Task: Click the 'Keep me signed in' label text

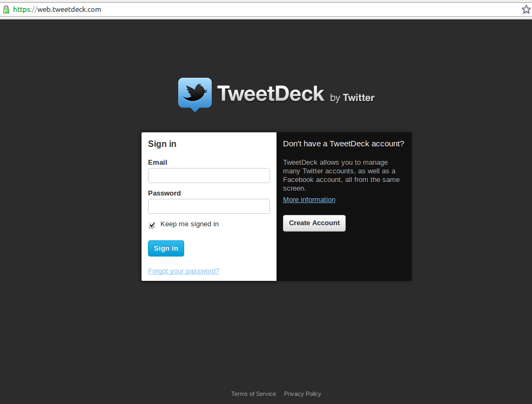Action: pos(190,224)
